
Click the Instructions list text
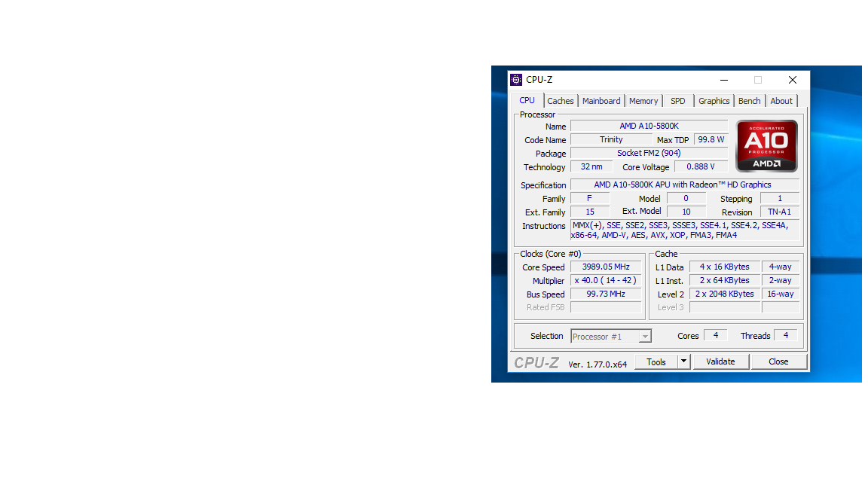[x=685, y=230]
